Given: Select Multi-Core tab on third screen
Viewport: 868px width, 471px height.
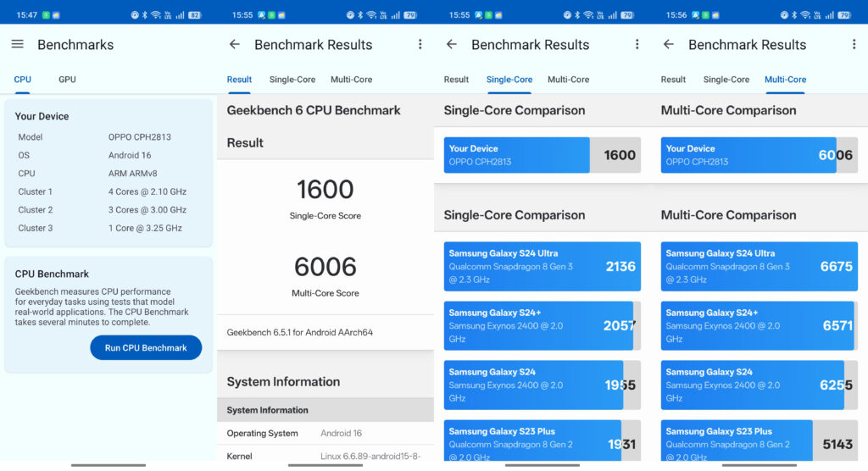Looking at the screenshot, I should (569, 80).
